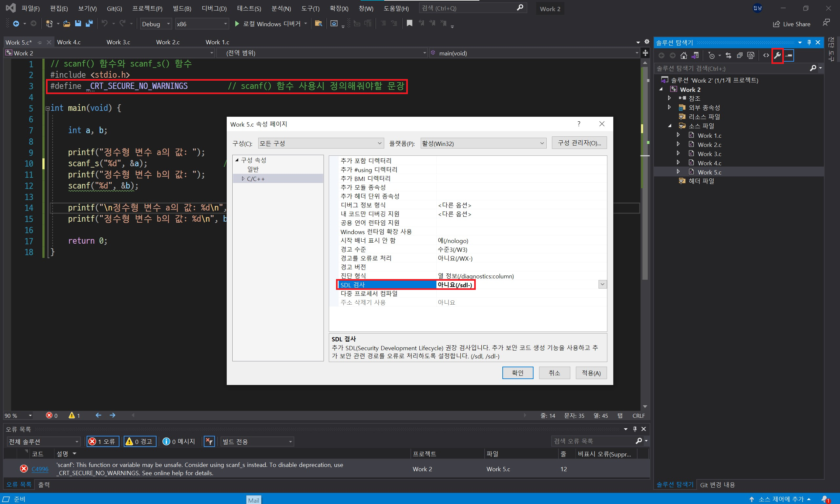Image resolution: width=840 pixels, height=504 pixels.
Task: Click Collapse All icon in Solution Explorer
Action: [739, 55]
